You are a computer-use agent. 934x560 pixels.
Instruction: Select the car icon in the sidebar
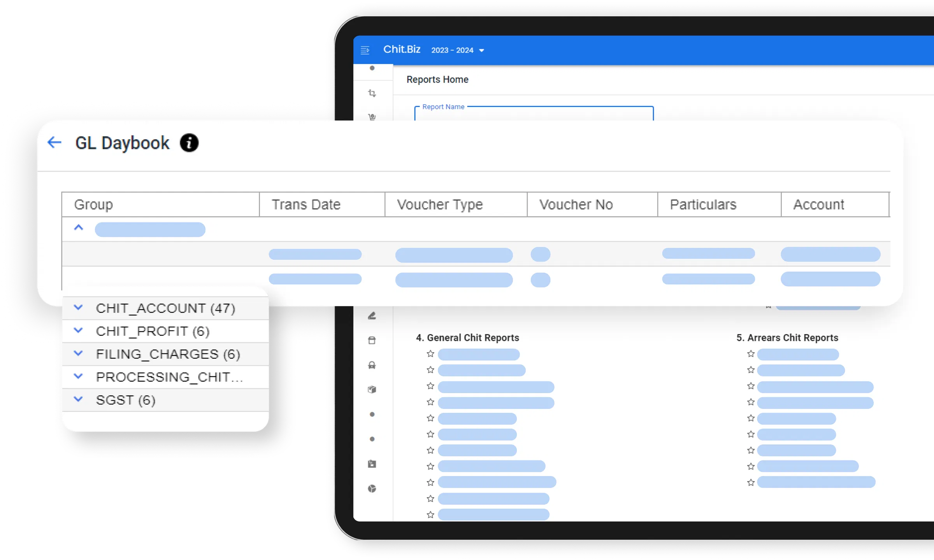[x=372, y=365]
